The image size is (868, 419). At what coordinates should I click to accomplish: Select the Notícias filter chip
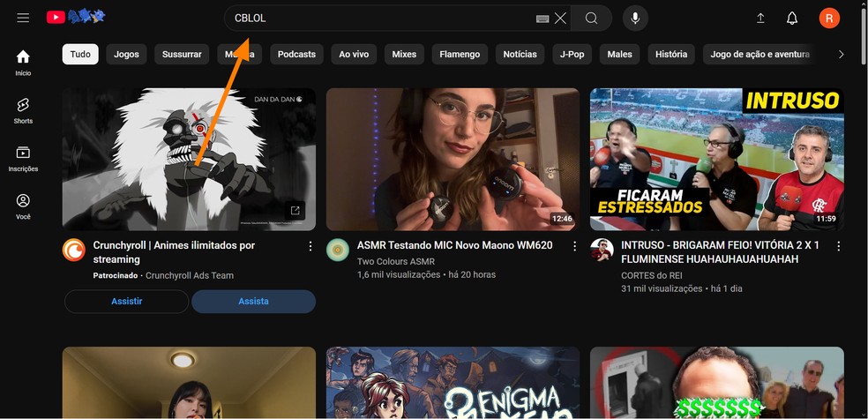[520, 54]
